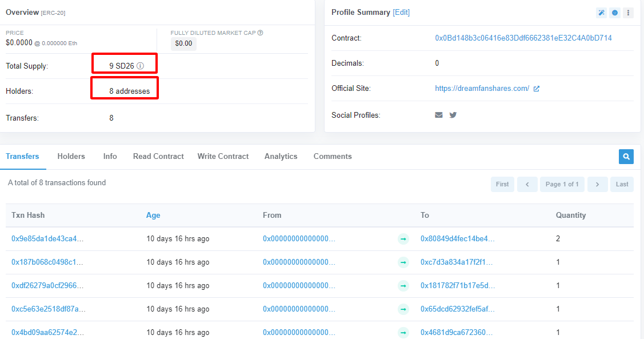Click the smiley face icon in Profile Summary
Image resolution: width=644 pixels, height=339 pixels.
615,13
